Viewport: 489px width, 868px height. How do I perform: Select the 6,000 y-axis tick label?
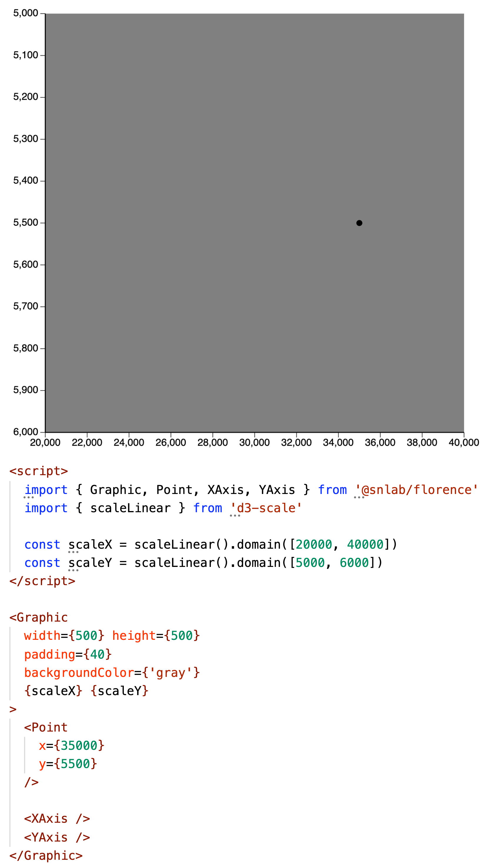(26, 432)
